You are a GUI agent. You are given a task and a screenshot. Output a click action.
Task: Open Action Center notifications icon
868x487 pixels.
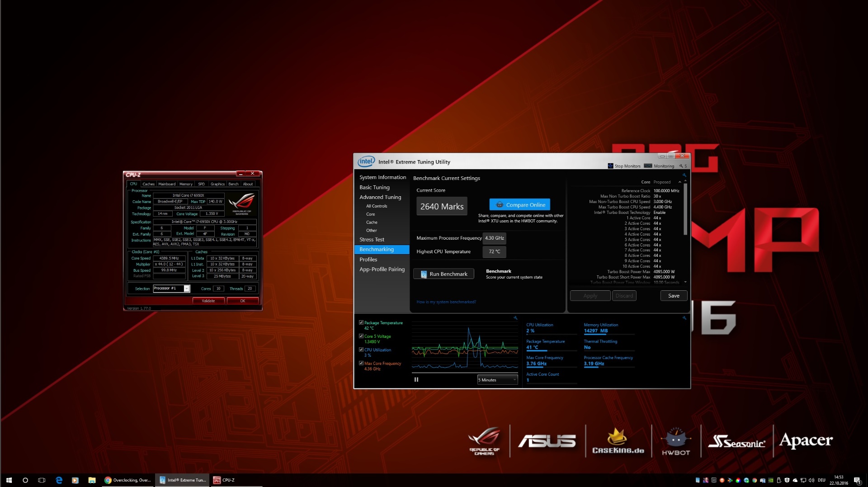[857, 480]
